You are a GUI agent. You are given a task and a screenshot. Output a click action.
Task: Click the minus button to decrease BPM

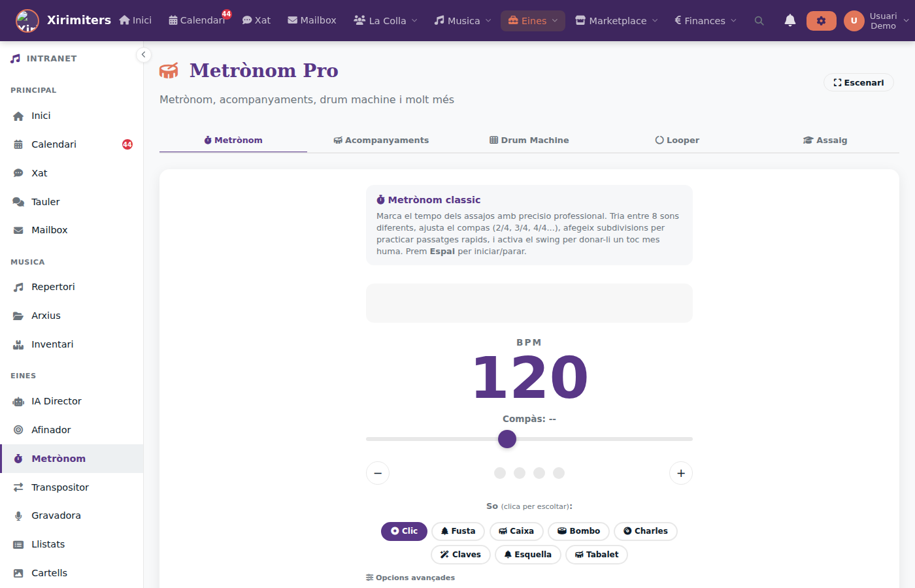377,472
